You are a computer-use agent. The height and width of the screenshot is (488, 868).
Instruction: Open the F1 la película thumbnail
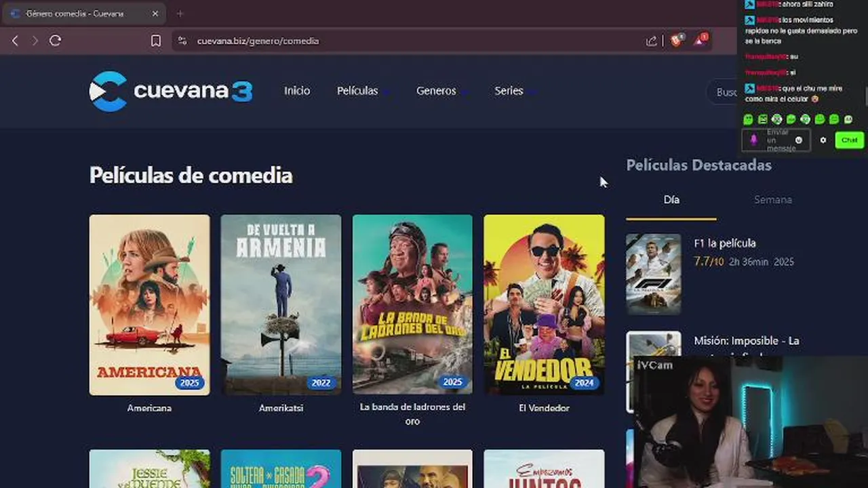tap(654, 274)
